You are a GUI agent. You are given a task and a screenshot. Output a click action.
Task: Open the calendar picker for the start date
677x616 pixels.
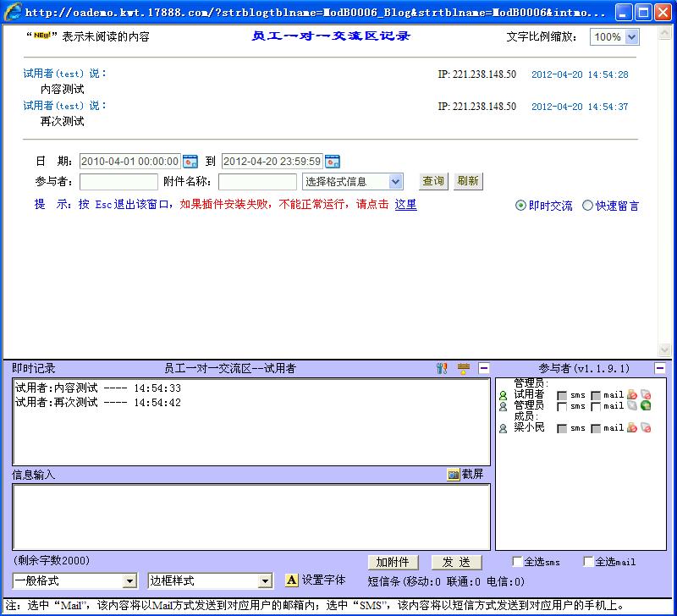pos(190,159)
